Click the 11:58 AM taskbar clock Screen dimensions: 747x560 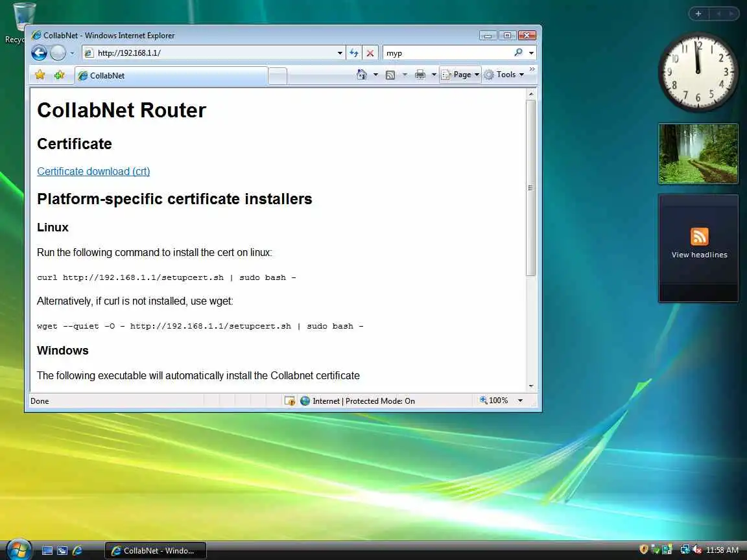point(722,550)
